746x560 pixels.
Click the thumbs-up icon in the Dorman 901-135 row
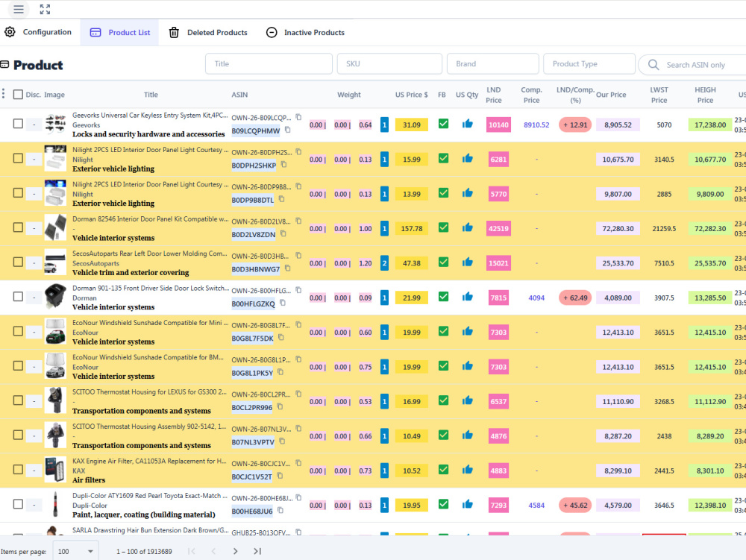pos(467,297)
